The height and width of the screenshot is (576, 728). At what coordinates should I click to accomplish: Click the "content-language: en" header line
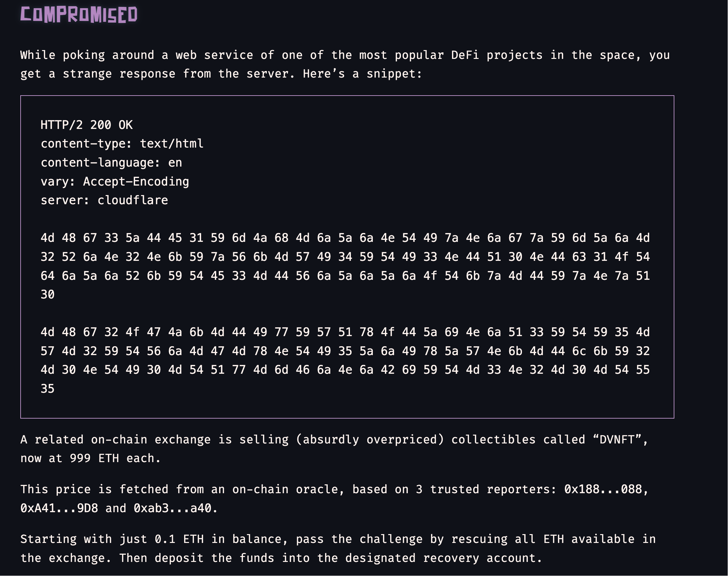[111, 163]
